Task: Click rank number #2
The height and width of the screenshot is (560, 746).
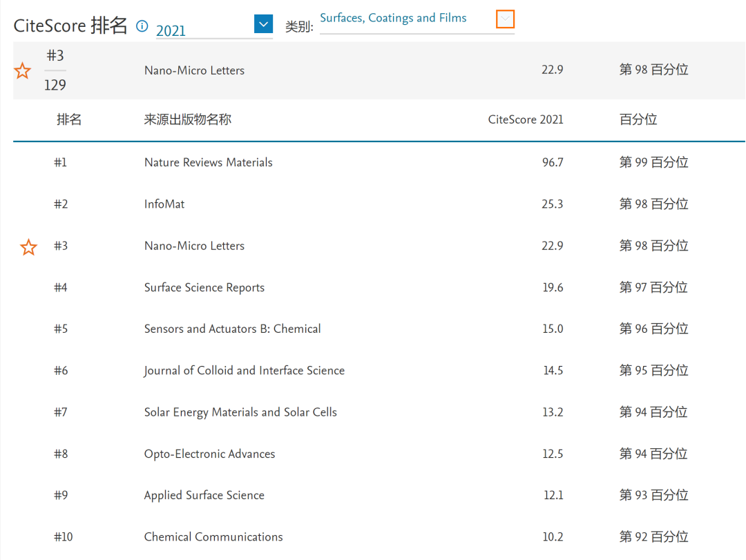Action: (x=60, y=204)
